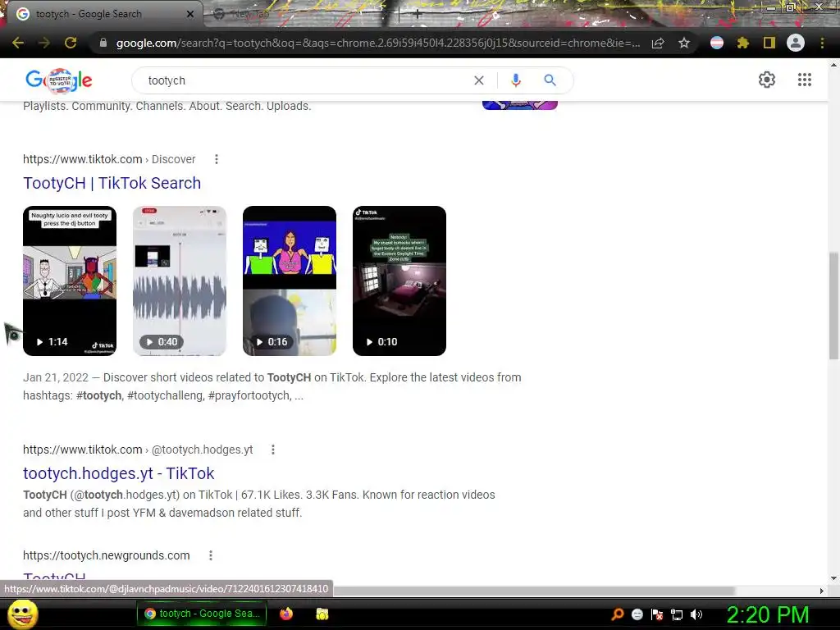Close the tootych Google Search tab
The image size is (840, 630).
click(x=190, y=14)
